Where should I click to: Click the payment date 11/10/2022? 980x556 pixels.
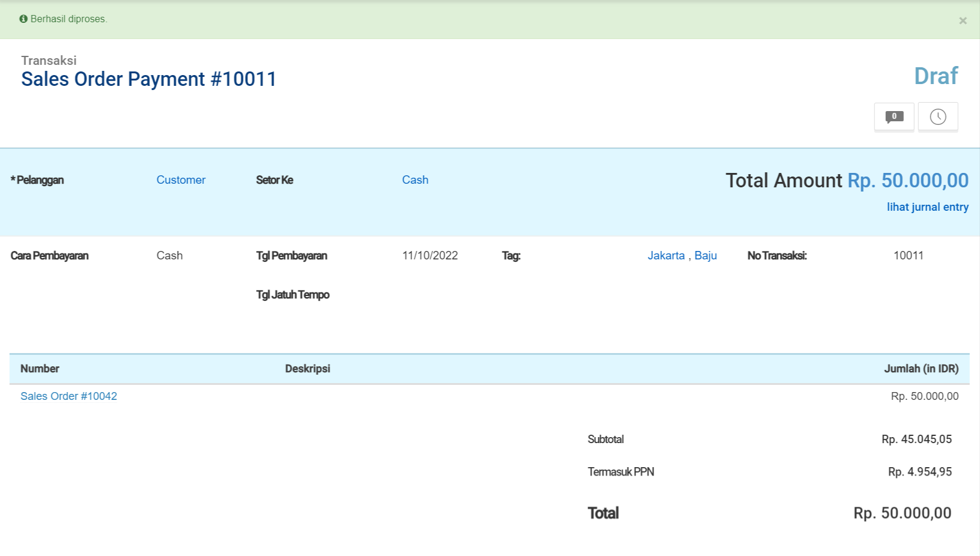[x=430, y=255]
